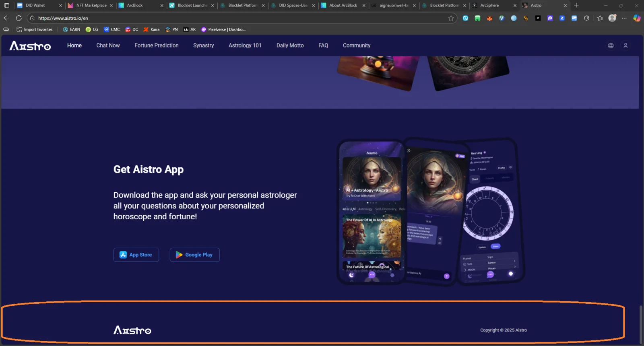Go to Fortune Prediction
Image resolution: width=644 pixels, height=346 pixels.
pyautogui.click(x=157, y=45)
